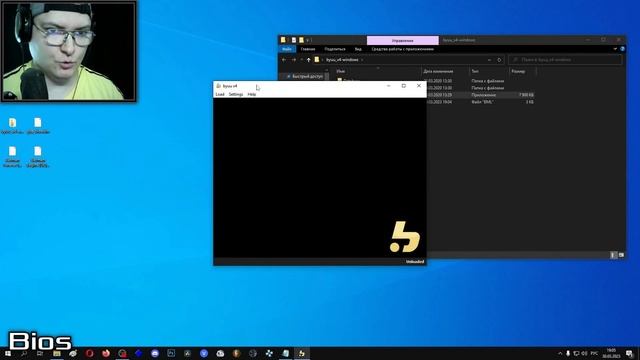Screen dimensions: 640x360
Task: Open Task View on the taskbar
Action: click(40, 353)
